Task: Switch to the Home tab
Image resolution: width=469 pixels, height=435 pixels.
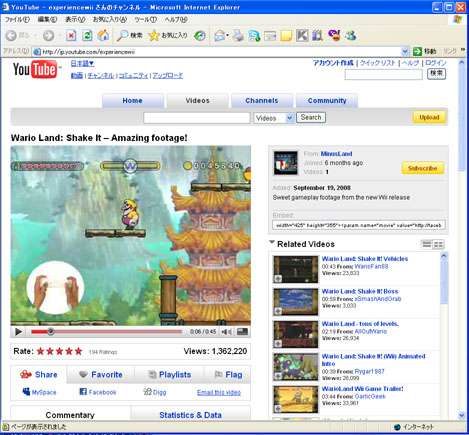Action: coord(133,101)
